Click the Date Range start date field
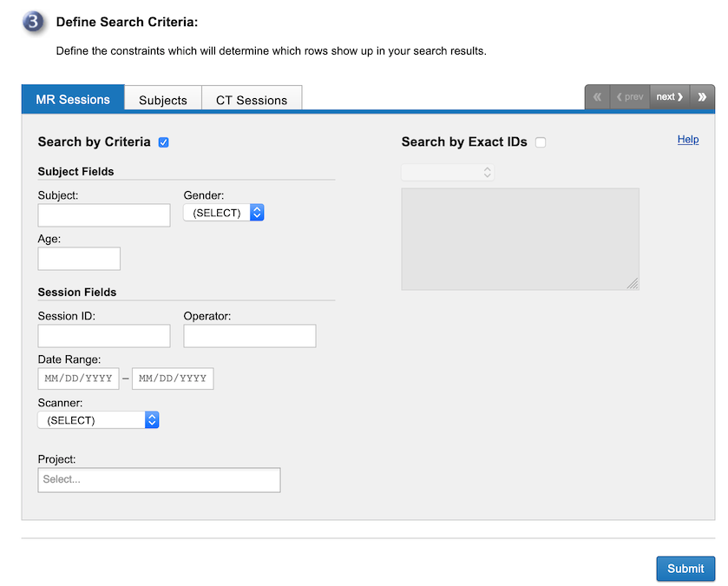Image resolution: width=728 pixels, height=586 pixels. pyautogui.click(x=78, y=379)
